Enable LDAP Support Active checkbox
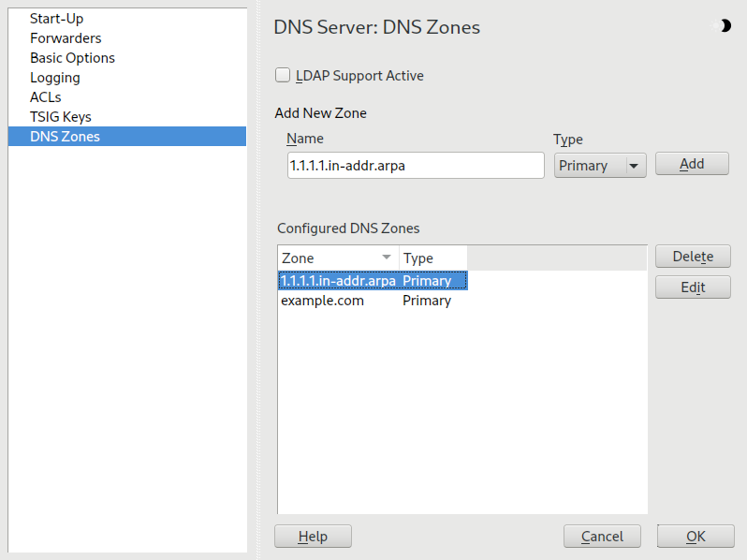Screen dimensions: 747x560 [x=283, y=76]
